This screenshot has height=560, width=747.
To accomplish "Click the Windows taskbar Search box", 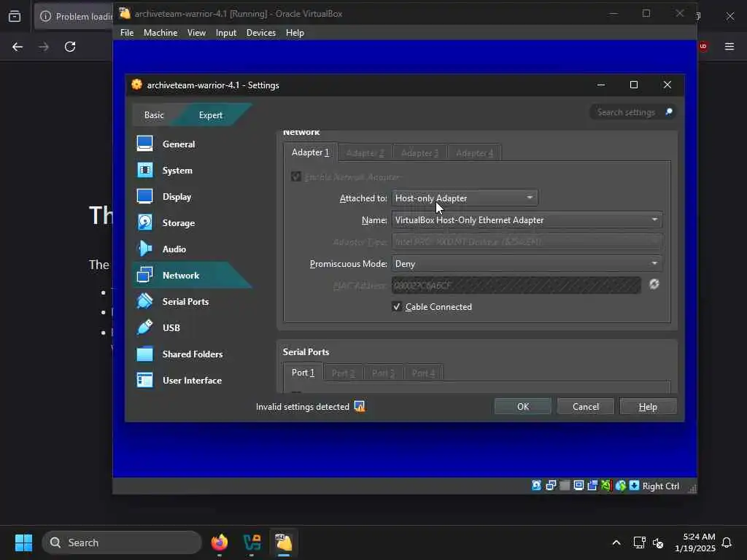I will pos(122,542).
